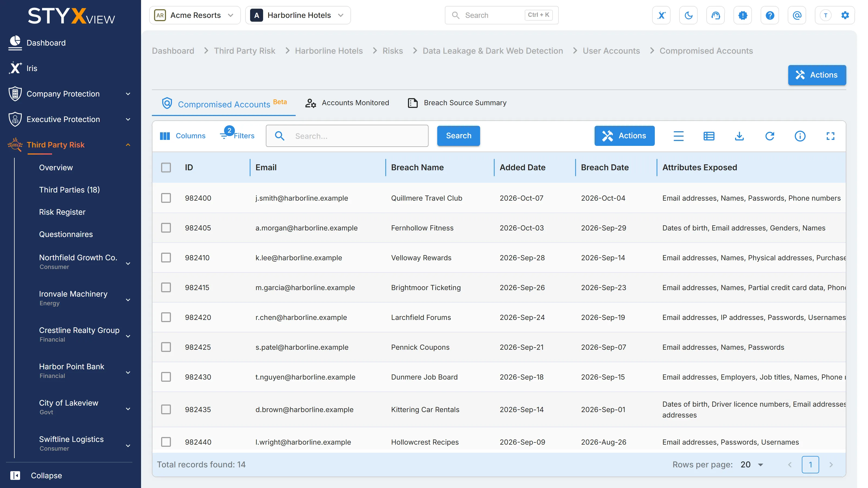This screenshot has height=488, width=868.
Task: Open the Columns chooser
Action: (x=182, y=136)
